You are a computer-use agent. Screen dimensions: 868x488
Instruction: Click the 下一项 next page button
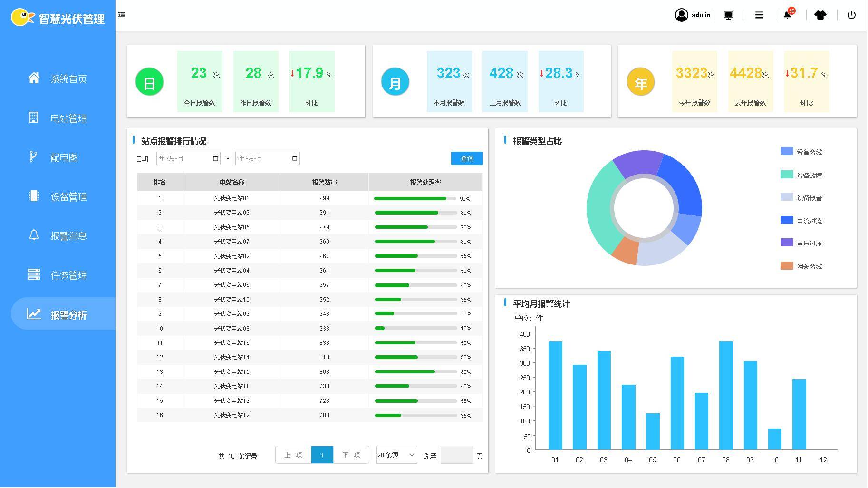351,455
